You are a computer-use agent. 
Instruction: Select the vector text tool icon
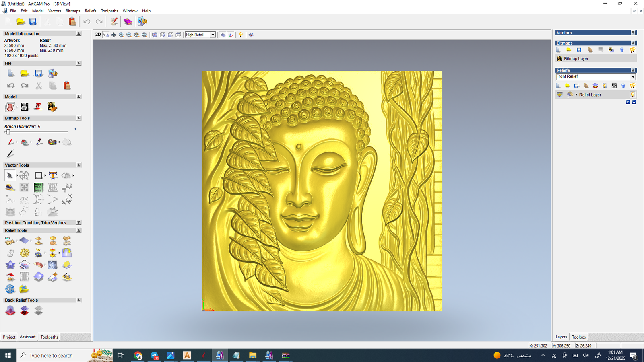tap(53, 175)
